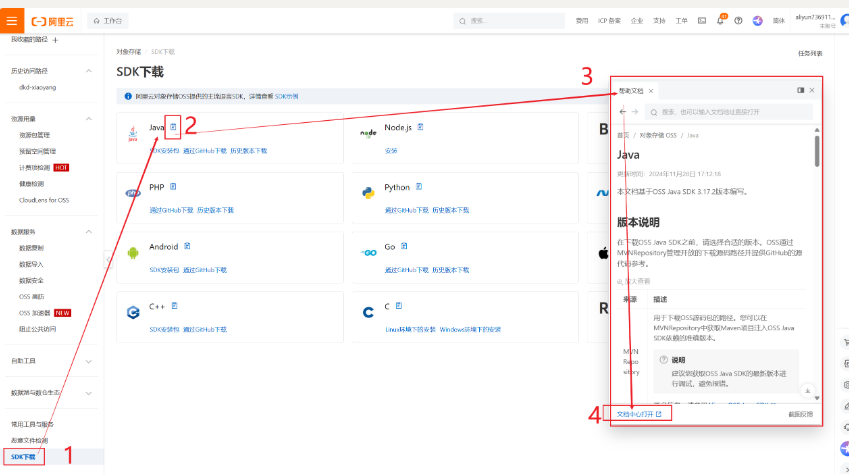
Task: Focus the top console search box
Action: pyautogui.click(x=509, y=21)
